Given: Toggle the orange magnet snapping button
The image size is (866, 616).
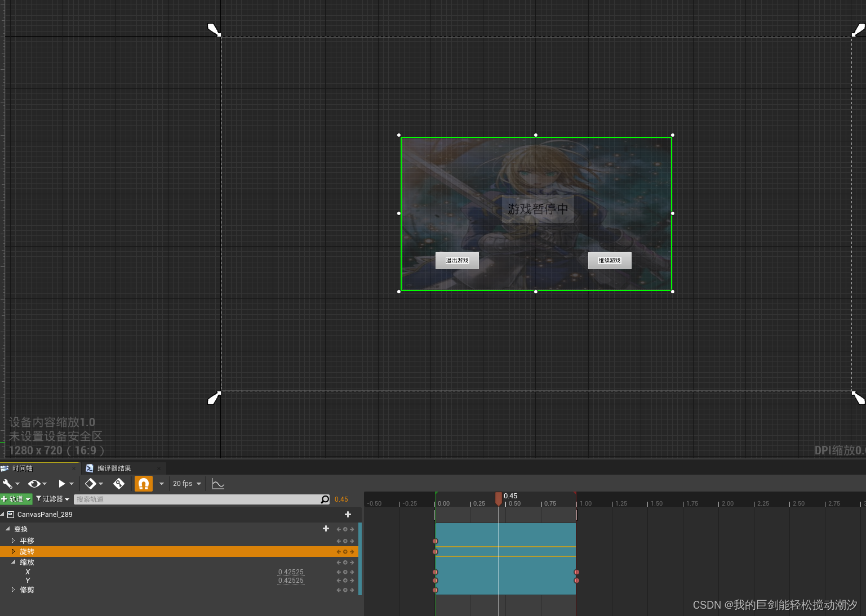Looking at the screenshot, I should [x=144, y=484].
